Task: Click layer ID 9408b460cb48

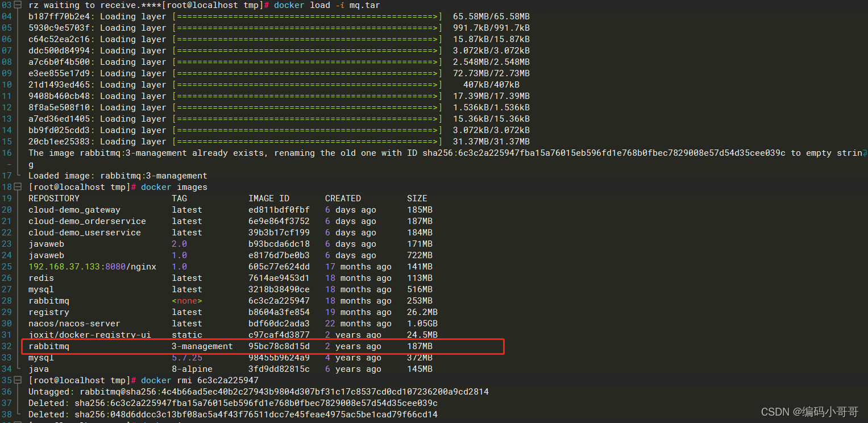Action: pyautogui.click(x=59, y=96)
